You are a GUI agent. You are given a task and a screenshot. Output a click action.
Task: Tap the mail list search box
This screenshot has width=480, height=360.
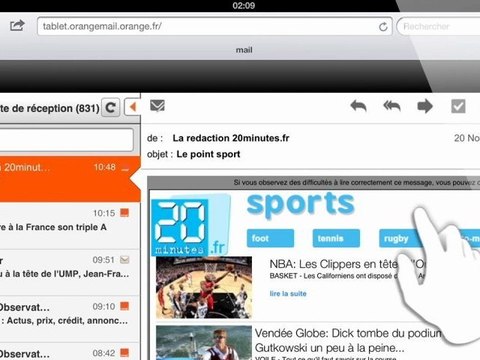point(67,140)
